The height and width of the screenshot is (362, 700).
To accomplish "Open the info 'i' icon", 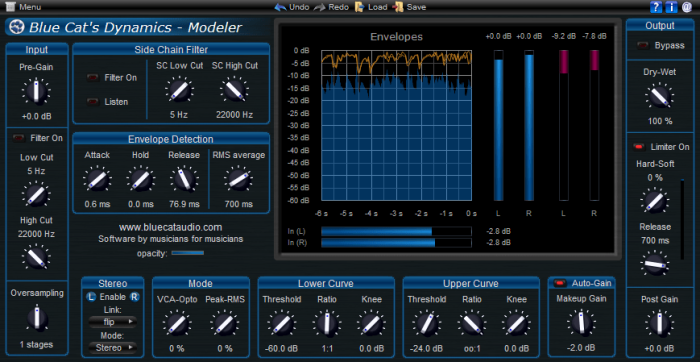I will tap(671, 7).
